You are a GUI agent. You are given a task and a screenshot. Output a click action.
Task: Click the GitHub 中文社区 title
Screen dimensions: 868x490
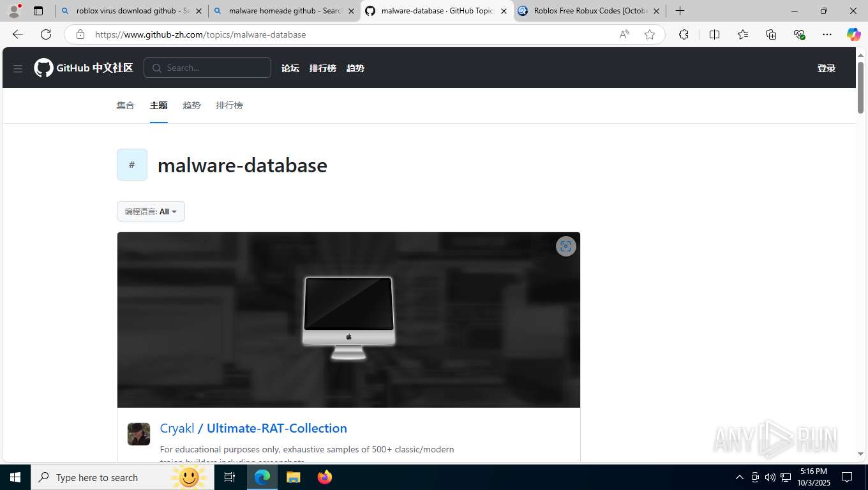point(94,68)
